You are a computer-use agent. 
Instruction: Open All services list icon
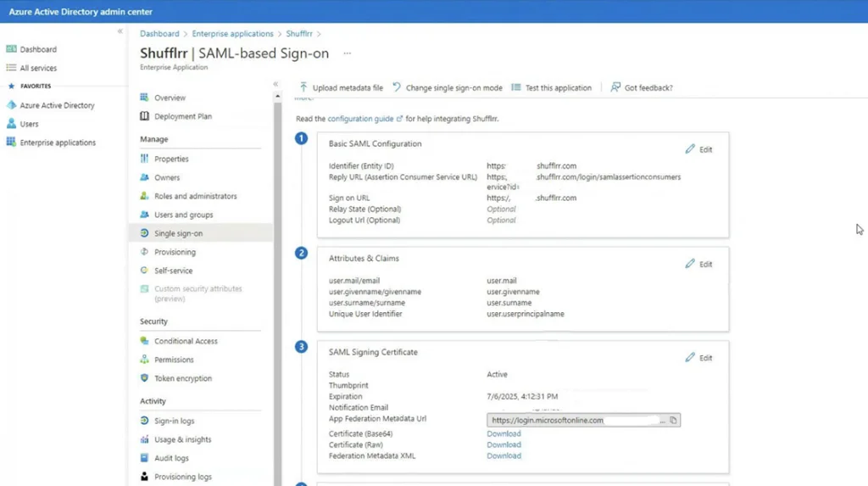pos(11,68)
